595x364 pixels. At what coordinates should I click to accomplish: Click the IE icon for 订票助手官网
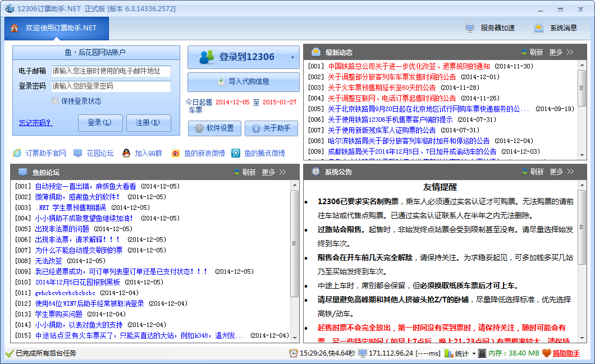pos(17,153)
